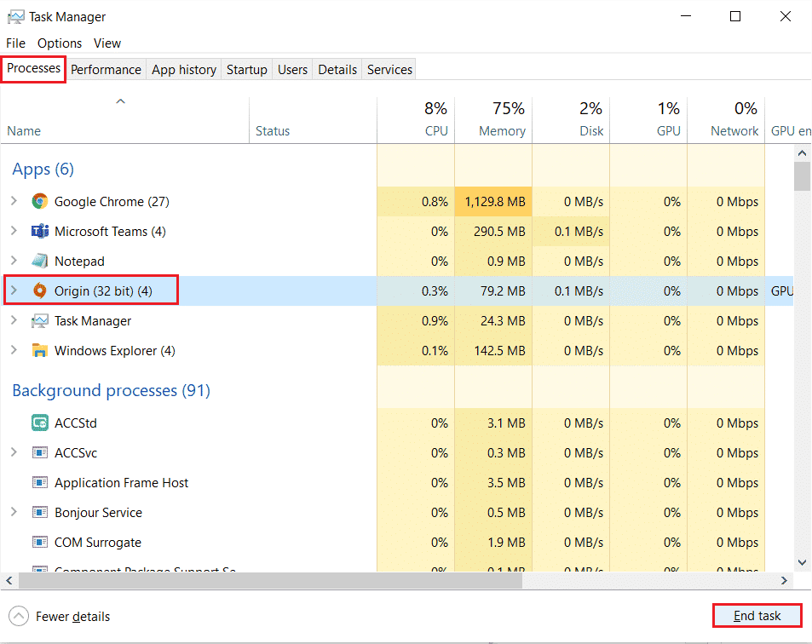Switch to the App history tab
This screenshot has height=644, width=812.
[184, 69]
